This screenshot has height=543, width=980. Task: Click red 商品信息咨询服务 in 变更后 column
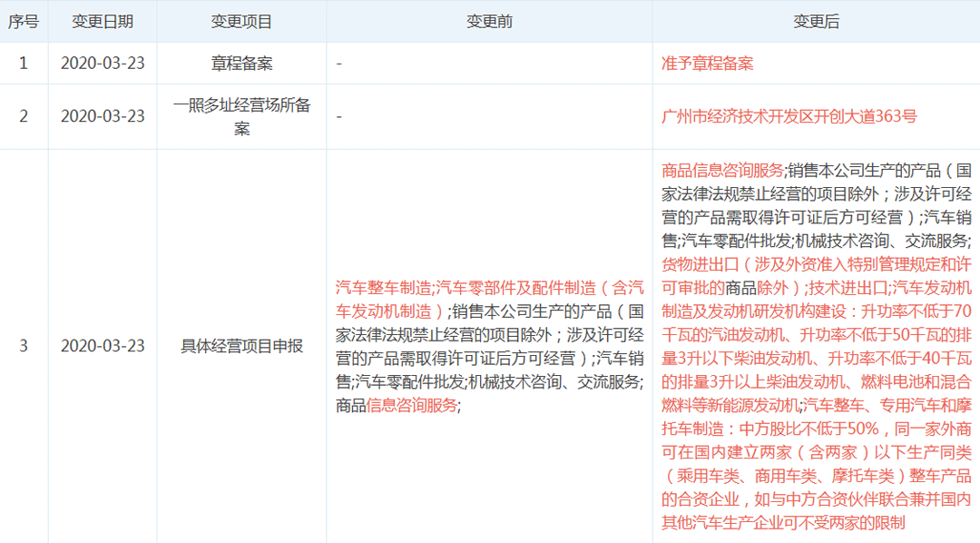pos(722,170)
